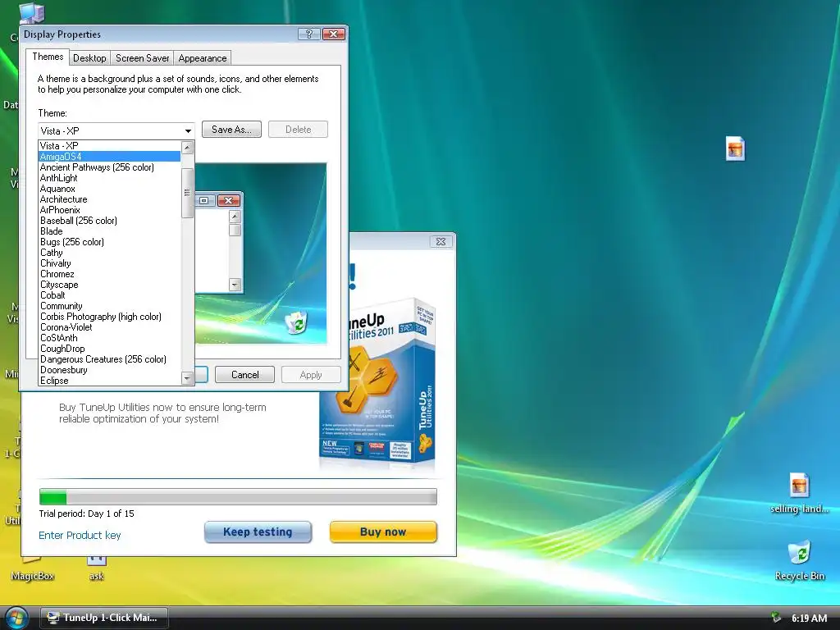The height and width of the screenshot is (630, 840).
Task: Choose the AnthLight theme
Action: click(x=110, y=178)
